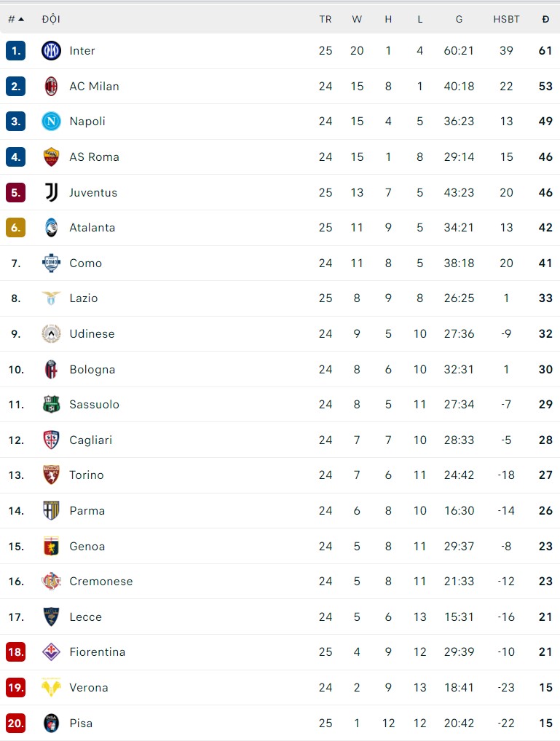Sort table by the # rank column
560x741 pixels.
click(x=15, y=19)
